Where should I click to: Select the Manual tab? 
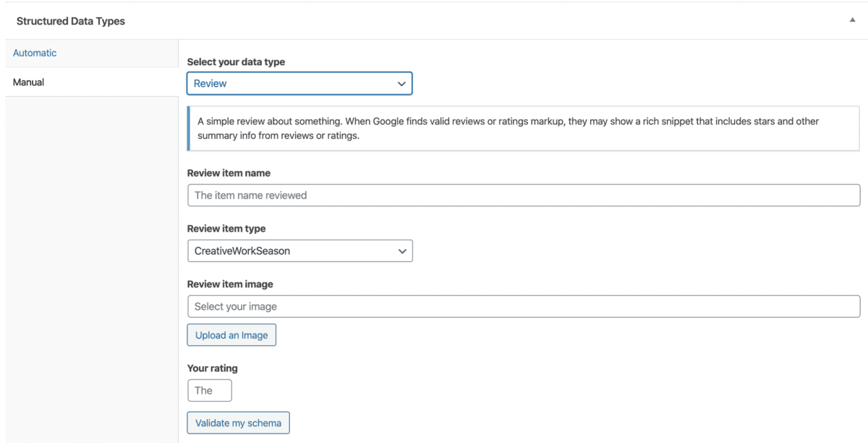91,82
